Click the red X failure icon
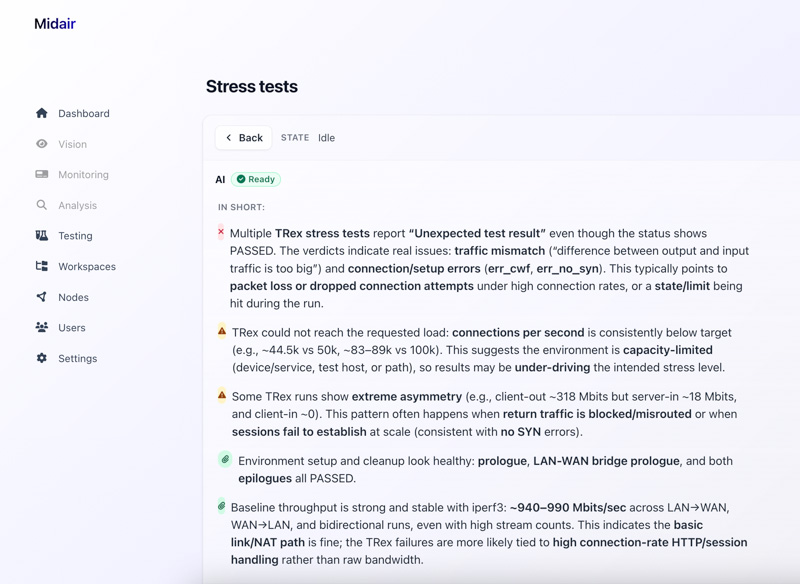800x584 pixels. [x=221, y=232]
